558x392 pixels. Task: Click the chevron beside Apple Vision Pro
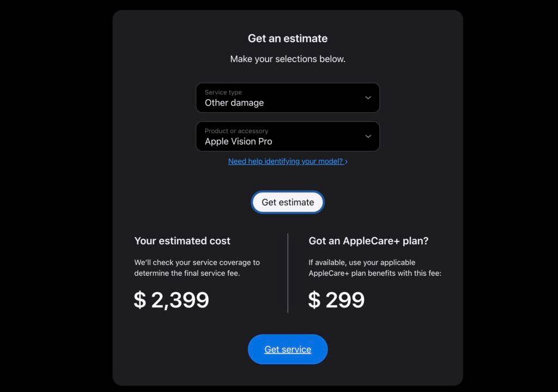(x=368, y=136)
